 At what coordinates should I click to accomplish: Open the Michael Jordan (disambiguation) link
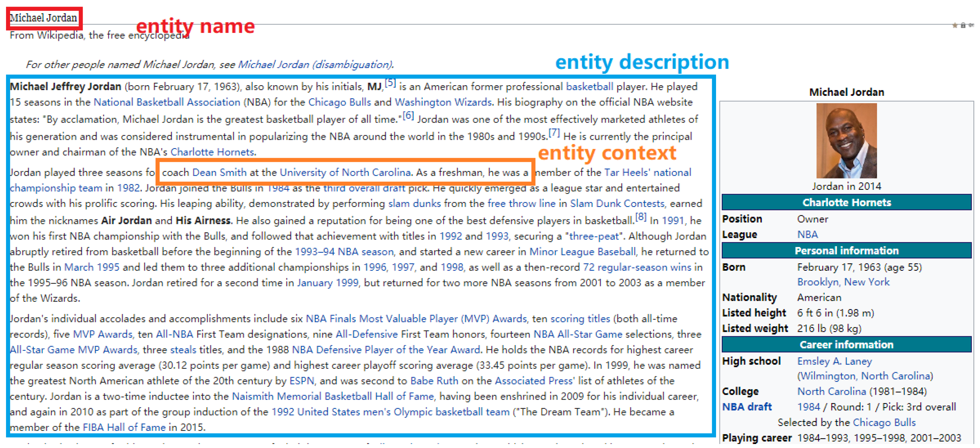[x=315, y=65]
